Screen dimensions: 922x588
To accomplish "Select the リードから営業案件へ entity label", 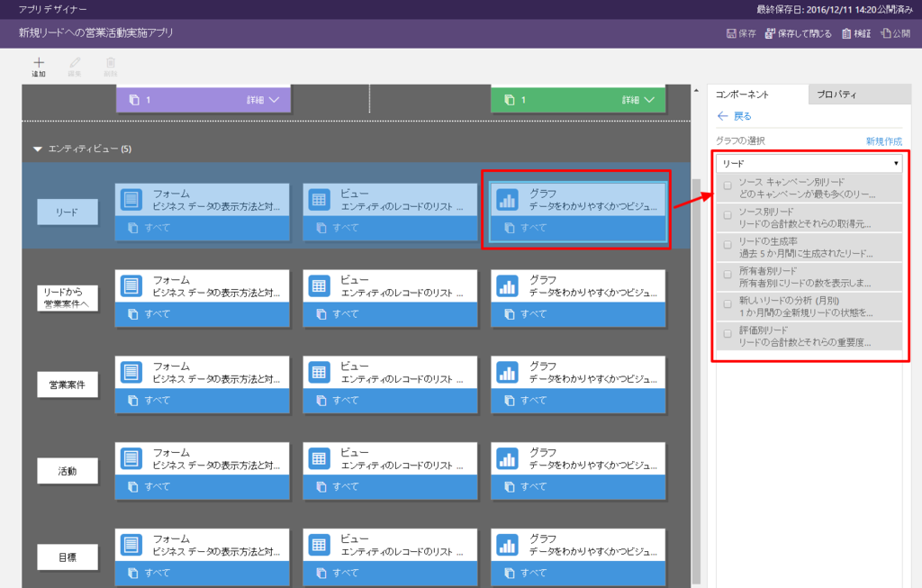I will (67, 298).
